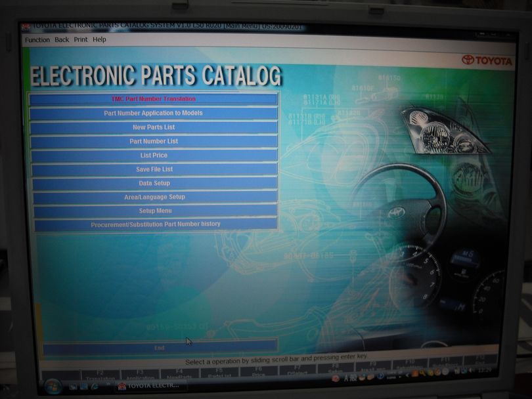Open the Data Setup option

[x=155, y=183]
